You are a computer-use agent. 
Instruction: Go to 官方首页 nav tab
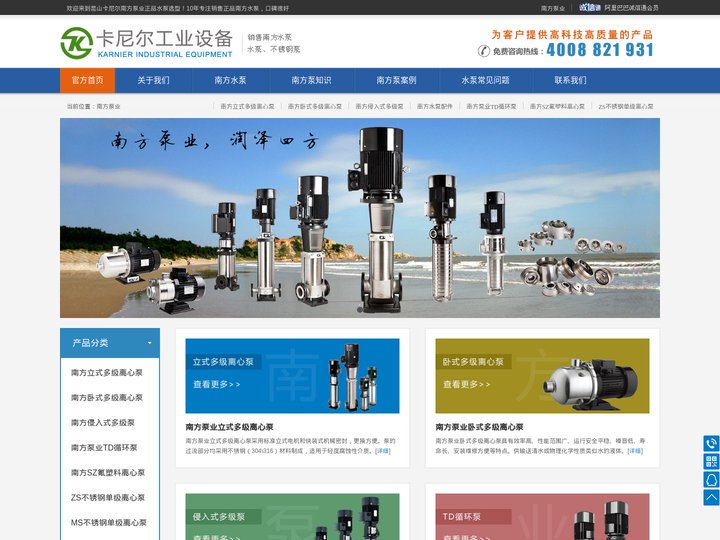[87, 80]
